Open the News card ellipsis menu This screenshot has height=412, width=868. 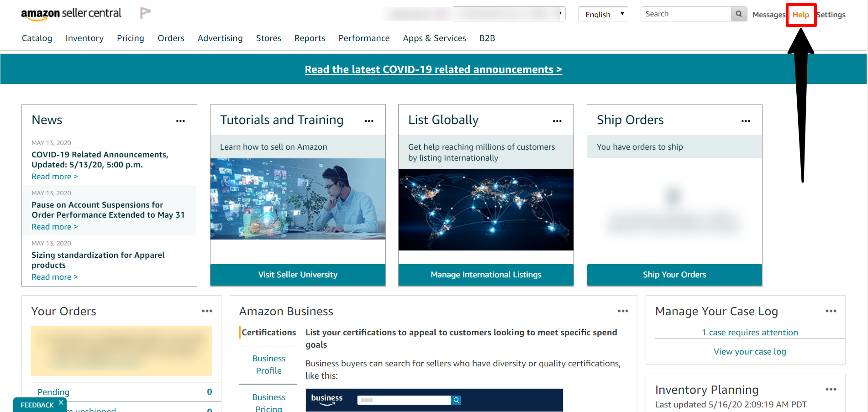181,121
